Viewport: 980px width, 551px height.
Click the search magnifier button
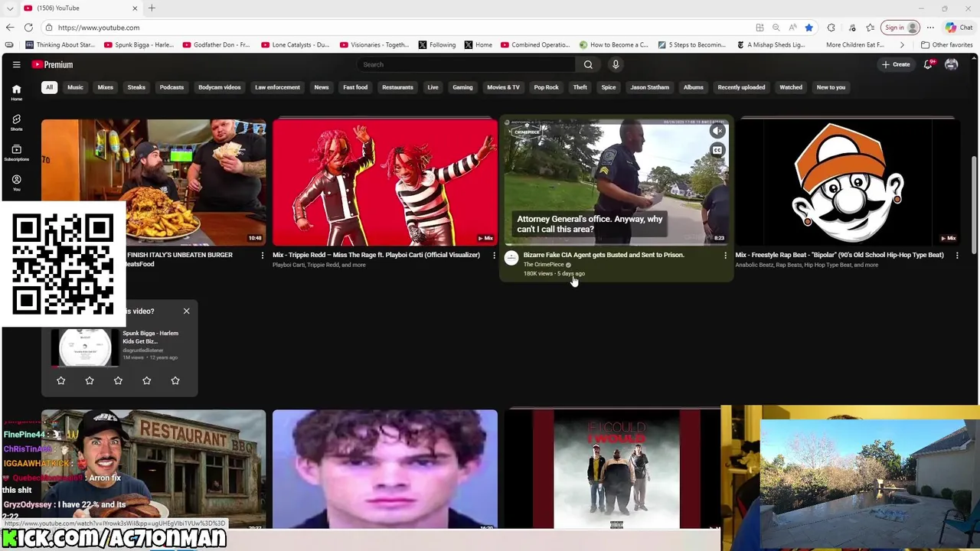[588, 64]
